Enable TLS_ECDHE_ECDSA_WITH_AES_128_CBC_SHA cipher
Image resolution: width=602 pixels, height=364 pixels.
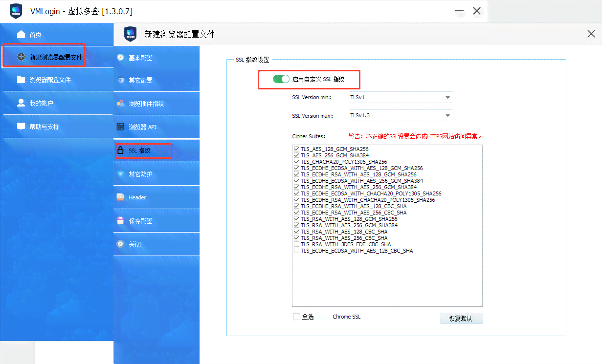click(x=296, y=250)
